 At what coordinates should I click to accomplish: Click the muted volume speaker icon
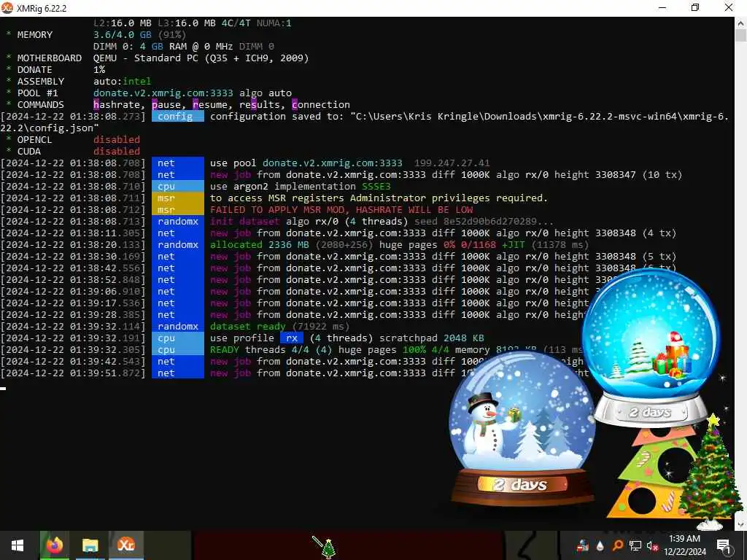point(652,545)
